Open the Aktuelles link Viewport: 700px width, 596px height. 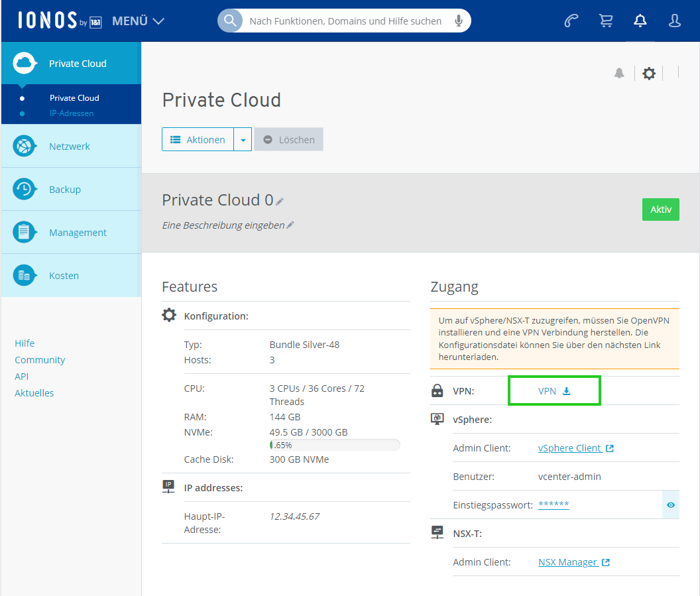coord(34,393)
